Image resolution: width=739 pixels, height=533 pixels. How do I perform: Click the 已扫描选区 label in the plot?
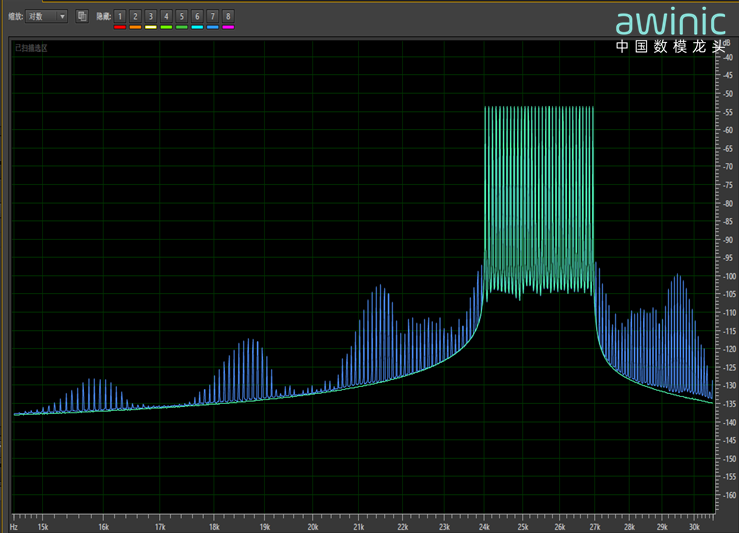click(31, 48)
